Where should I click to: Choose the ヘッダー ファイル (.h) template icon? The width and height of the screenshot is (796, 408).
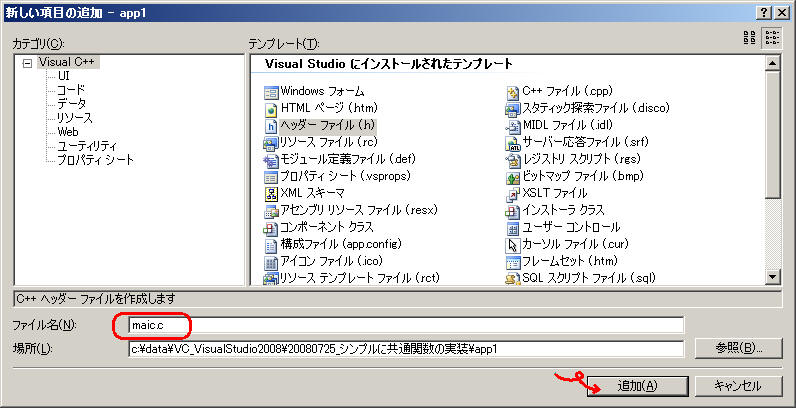(x=270, y=126)
